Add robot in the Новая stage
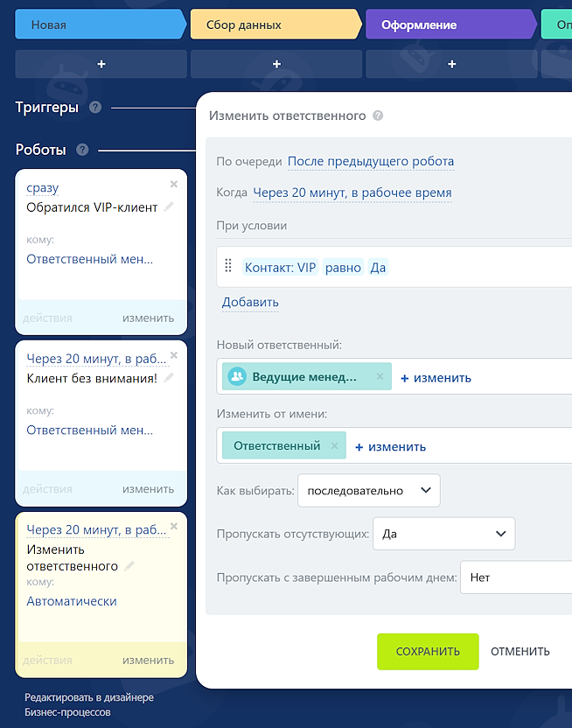Image resolution: width=572 pixels, height=728 pixels. (101, 64)
